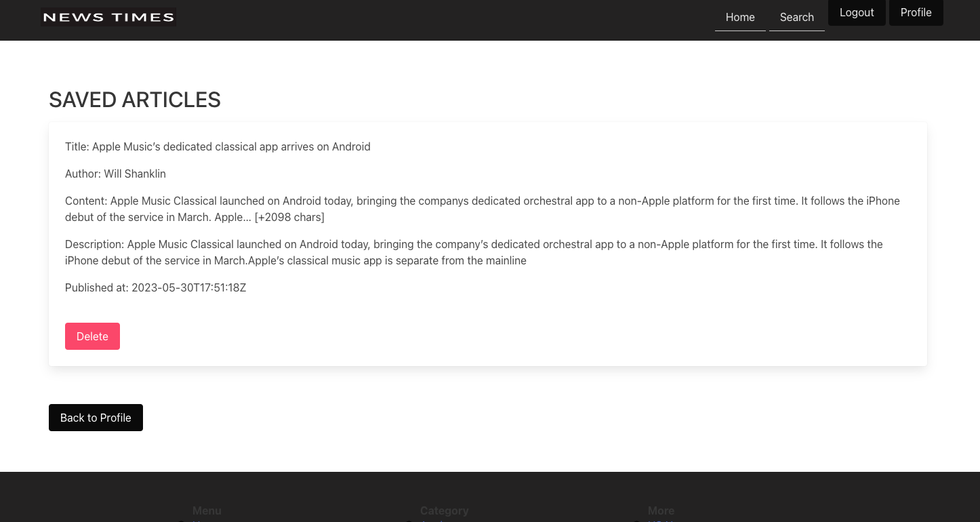Click the Description paragraph of the article
The height and width of the screenshot is (522, 980).
[474, 252]
